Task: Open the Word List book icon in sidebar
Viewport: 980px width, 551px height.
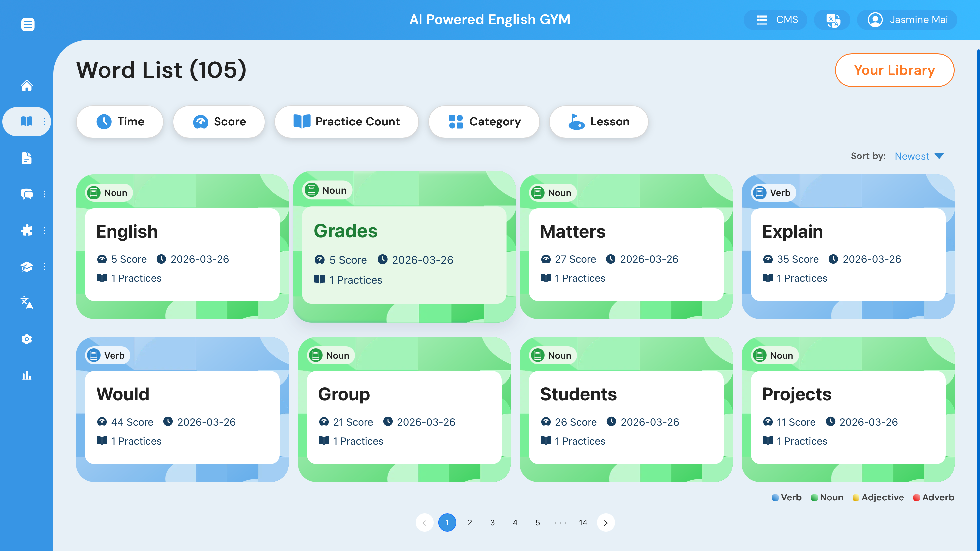Action: click(x=27, y=121)
